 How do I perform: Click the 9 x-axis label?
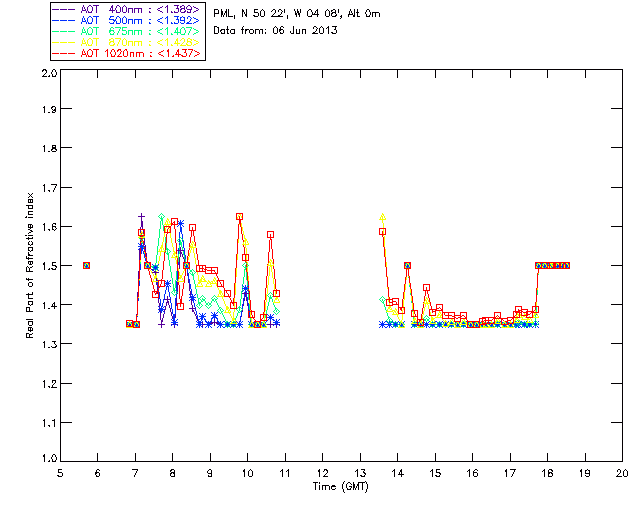[210, 473]
